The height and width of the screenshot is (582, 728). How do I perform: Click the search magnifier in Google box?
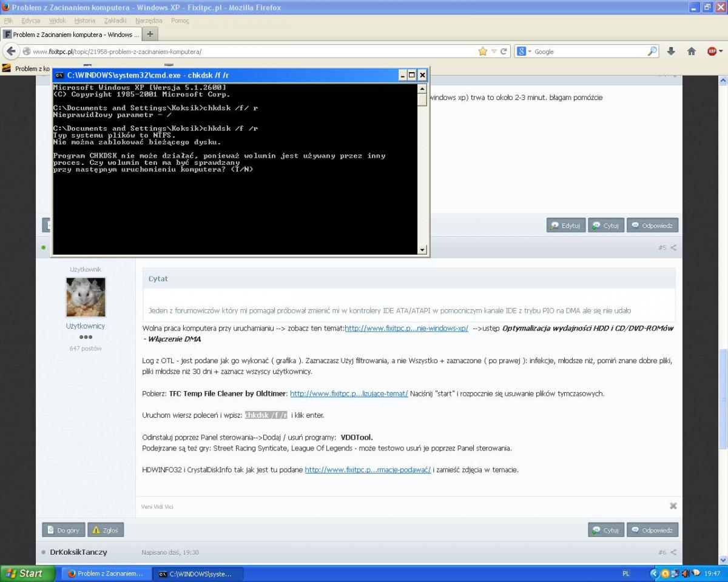click(652, 52)
